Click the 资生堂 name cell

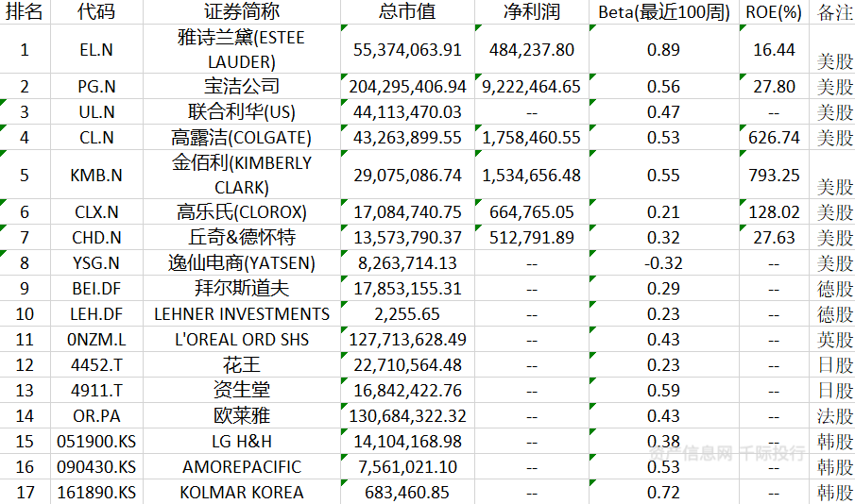tap(242, 390)
